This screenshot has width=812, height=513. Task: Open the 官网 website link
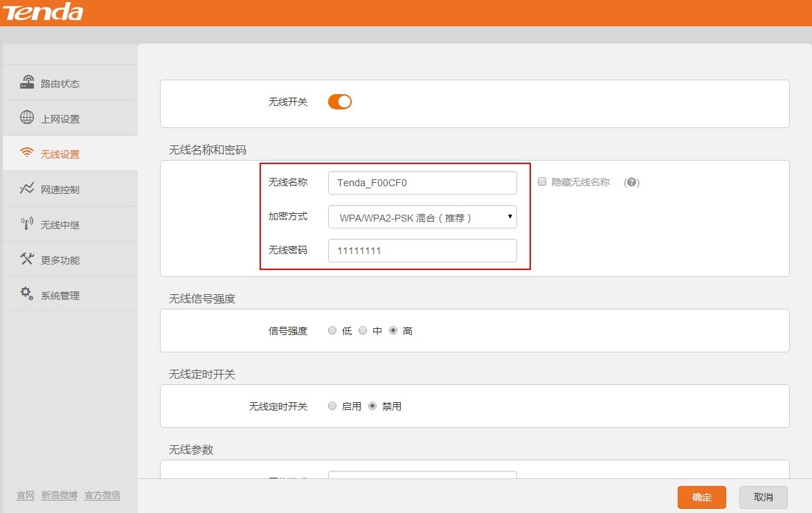(x=24, y=496)
